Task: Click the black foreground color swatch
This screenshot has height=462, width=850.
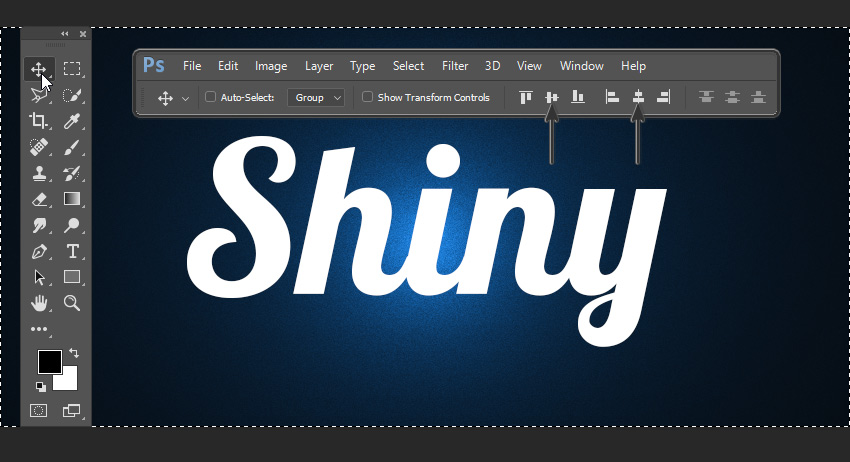Action: coord(49,361)
